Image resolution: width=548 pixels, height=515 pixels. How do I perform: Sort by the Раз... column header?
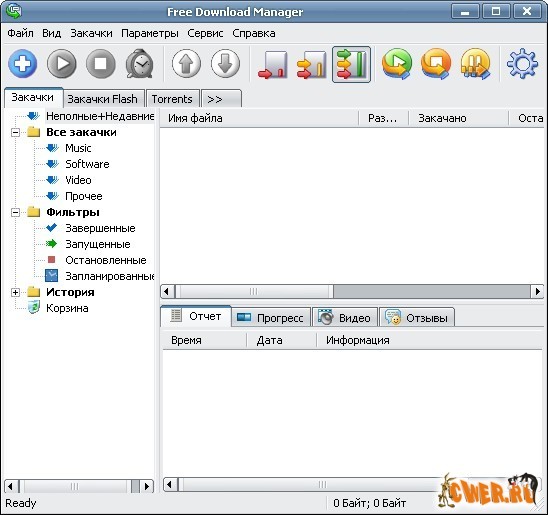point(383,118)
